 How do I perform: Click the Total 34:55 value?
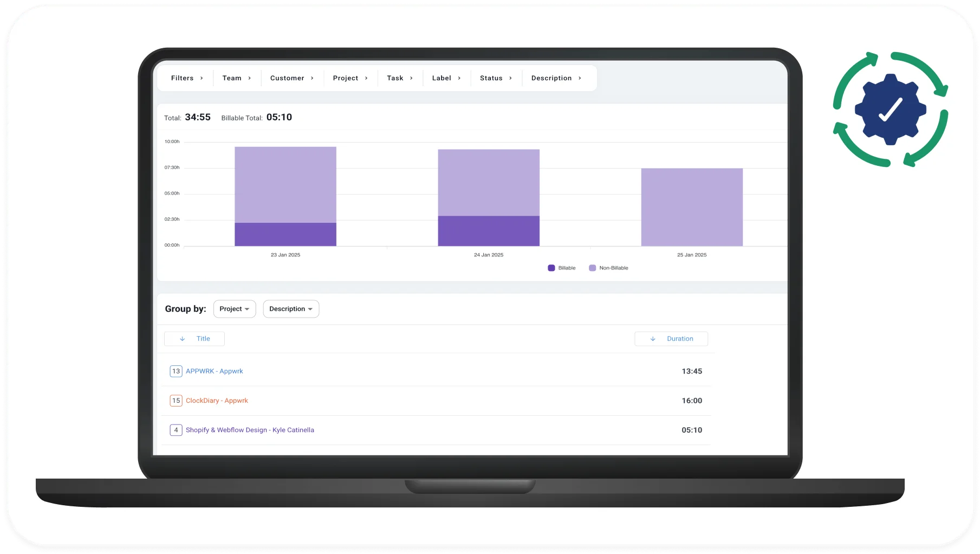pos(198,117)
